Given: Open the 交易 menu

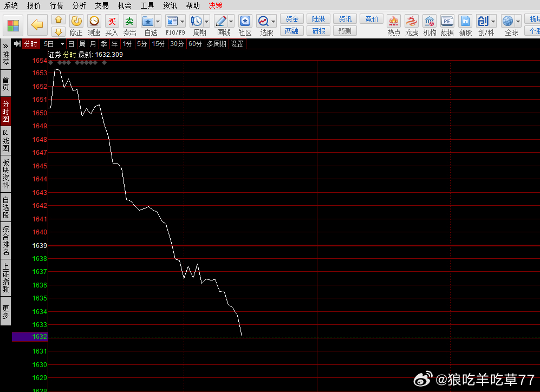Looking at the screenshot, I should [102, 5].
